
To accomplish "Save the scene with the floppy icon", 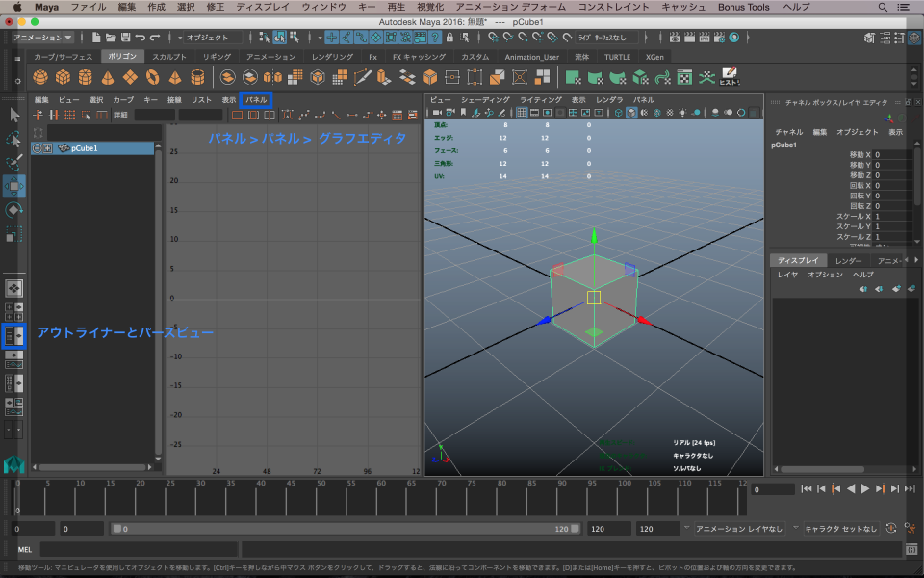I will tap(125, 38).
